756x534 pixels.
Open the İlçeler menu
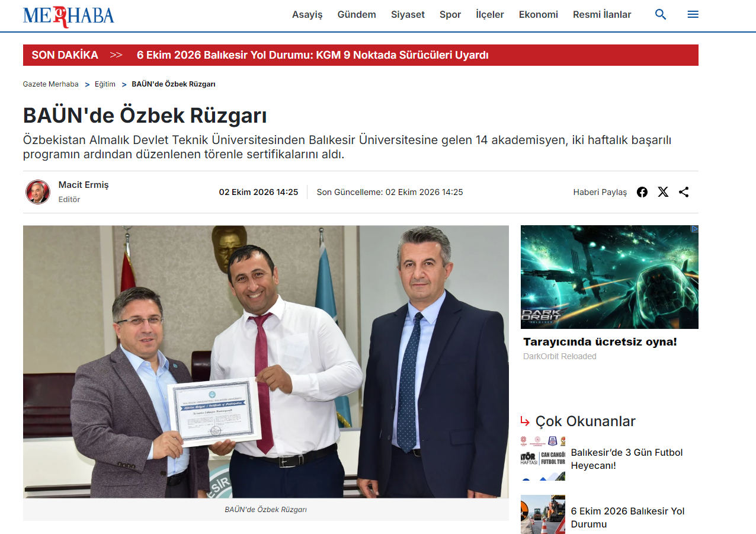(490, 15)
